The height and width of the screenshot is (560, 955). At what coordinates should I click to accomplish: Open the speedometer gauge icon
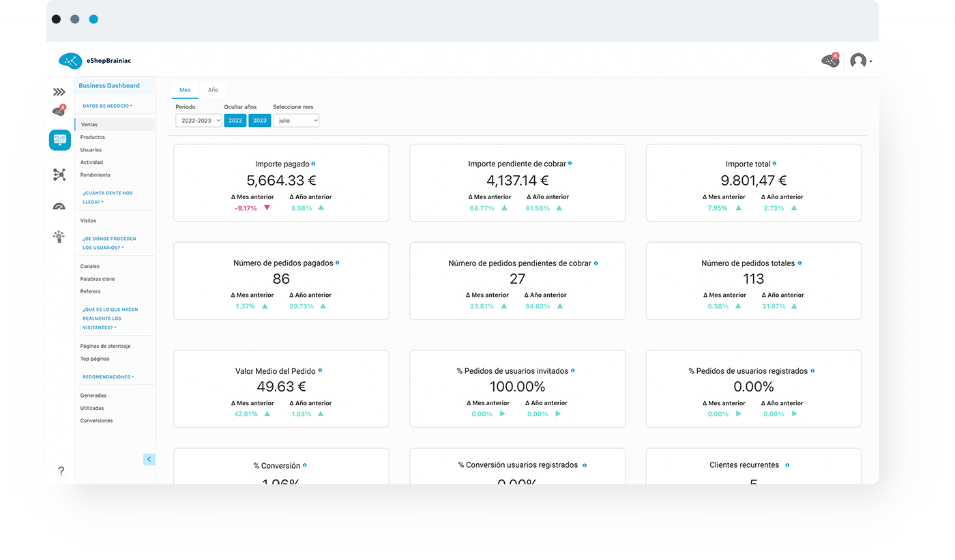pos(59,207)
